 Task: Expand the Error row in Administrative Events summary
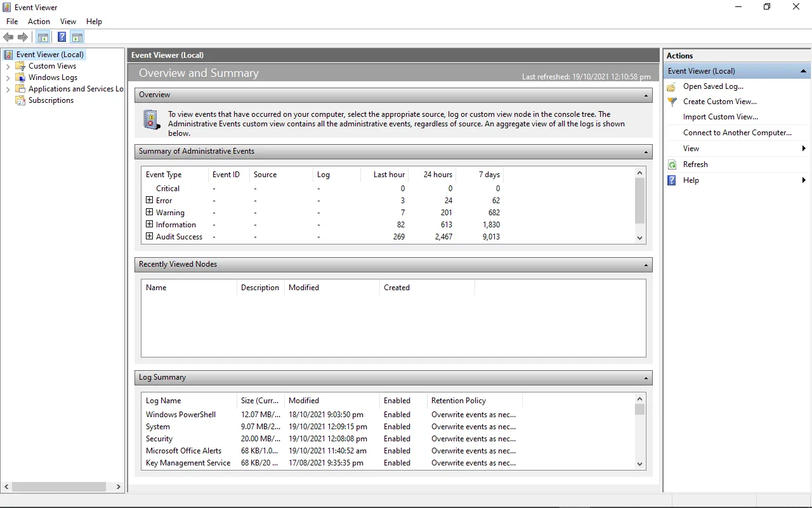pos(148,200)
